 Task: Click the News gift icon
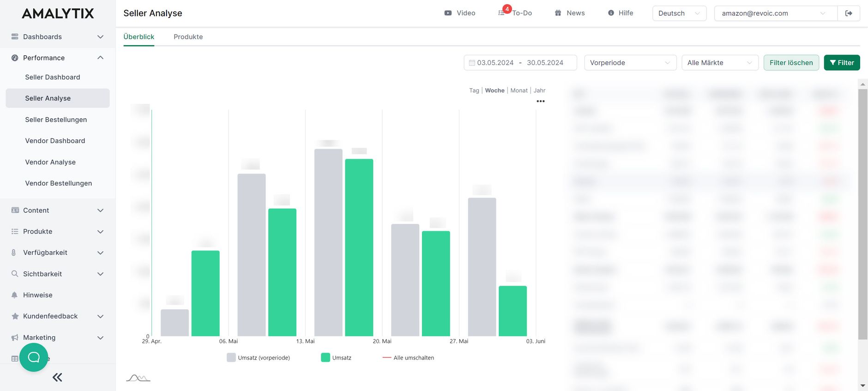(558, 13)
